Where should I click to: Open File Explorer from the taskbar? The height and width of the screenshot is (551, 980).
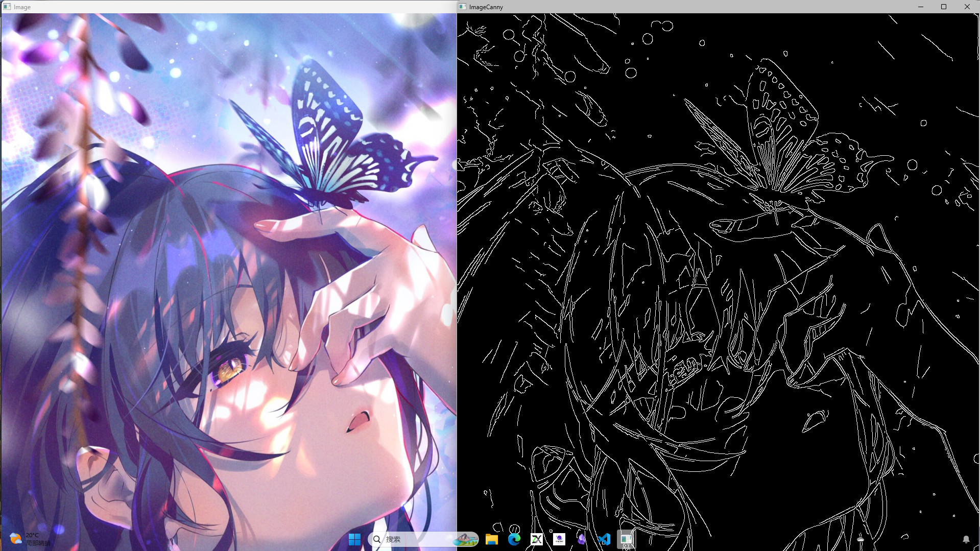click(491, 539)
